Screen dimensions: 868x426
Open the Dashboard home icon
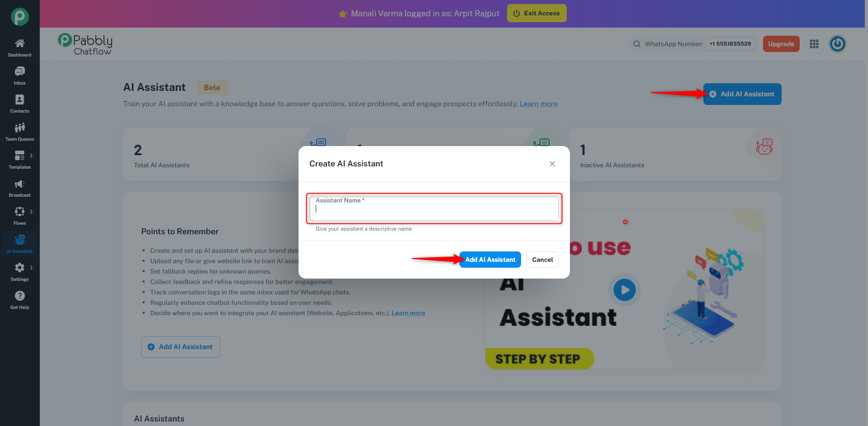point(19,43)
